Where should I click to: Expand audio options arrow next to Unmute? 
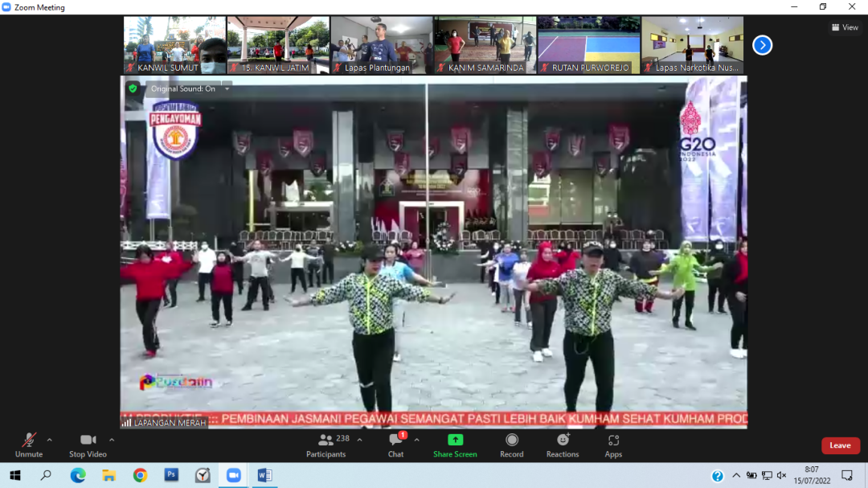pyautogui.click(x=49, y=440)
